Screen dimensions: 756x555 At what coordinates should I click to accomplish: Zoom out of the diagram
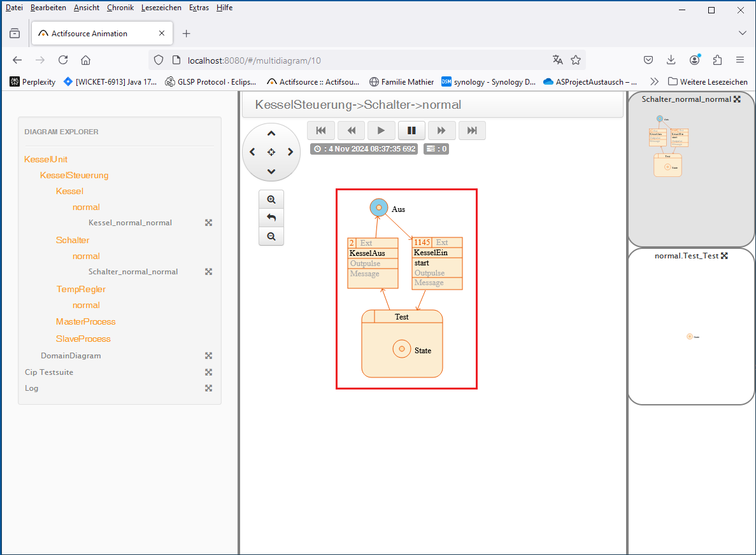pyautogui.click(x=271, y=236)
